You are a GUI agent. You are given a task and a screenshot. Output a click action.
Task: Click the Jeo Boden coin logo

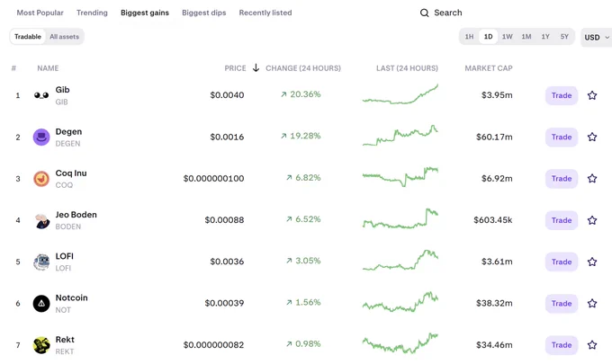41,220
